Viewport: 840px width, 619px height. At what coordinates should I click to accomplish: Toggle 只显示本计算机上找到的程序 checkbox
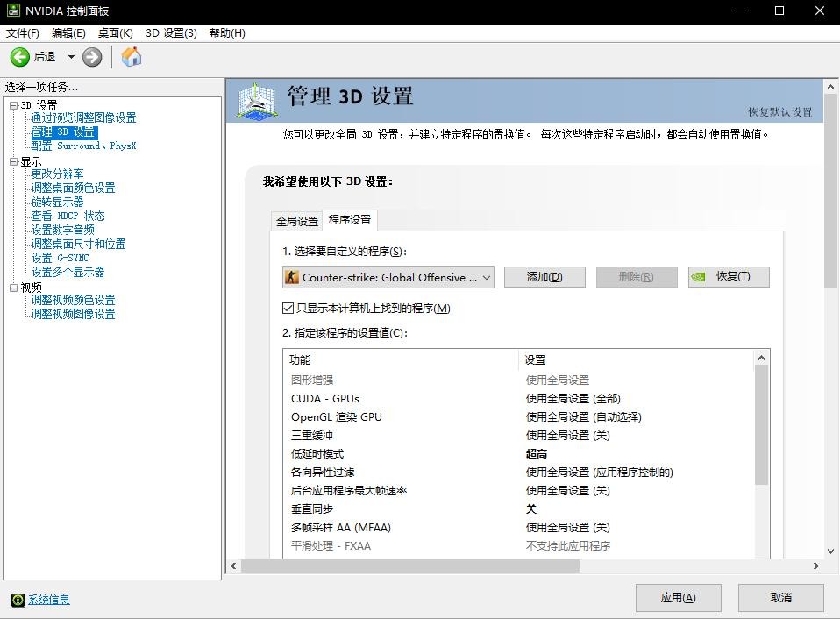coord(288,309)
